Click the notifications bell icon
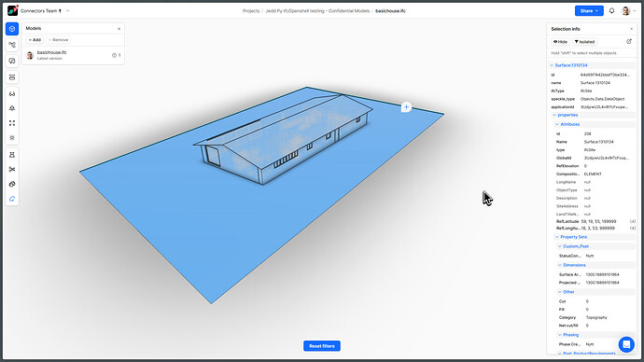Image resolution: width=644 pixels, height=362 pixels. pyautogui.click(x=611, y=10)
